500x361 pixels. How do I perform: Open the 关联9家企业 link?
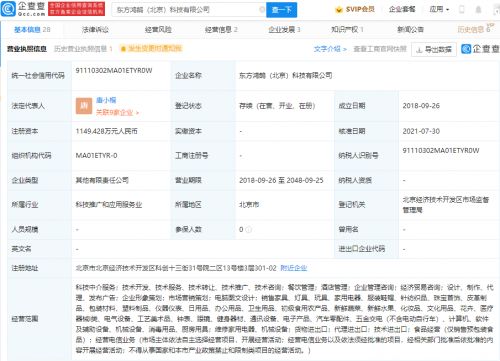tap(117, 112)
